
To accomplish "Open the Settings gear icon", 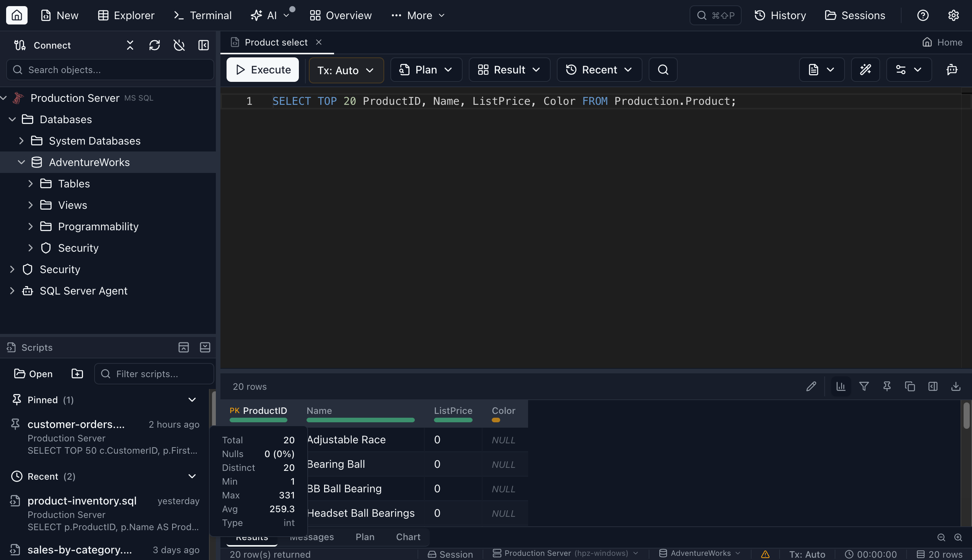I will tap(953, 15).
